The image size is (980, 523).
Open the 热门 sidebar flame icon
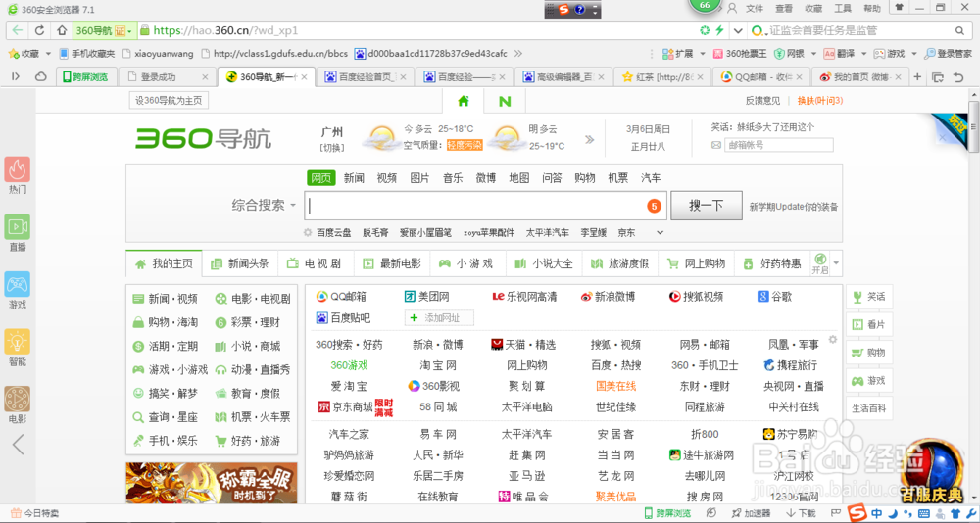tap(18, 169)
